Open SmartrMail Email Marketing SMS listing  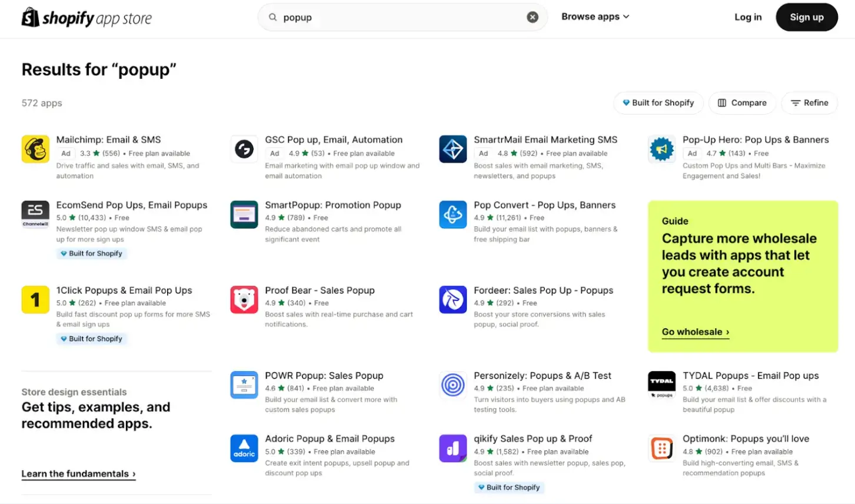(x=545, y=139)
